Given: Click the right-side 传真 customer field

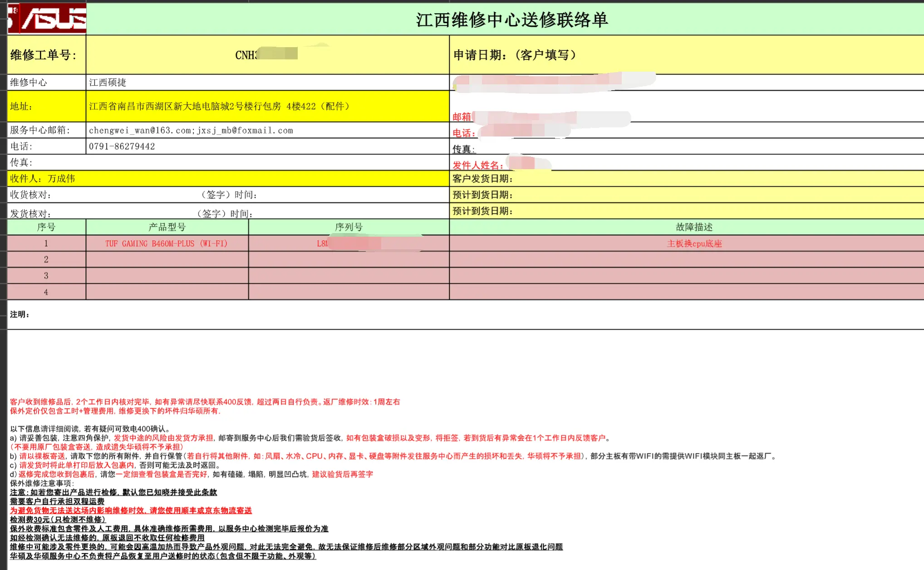Looking at the screenshot, I should click(x=687, y=147).
